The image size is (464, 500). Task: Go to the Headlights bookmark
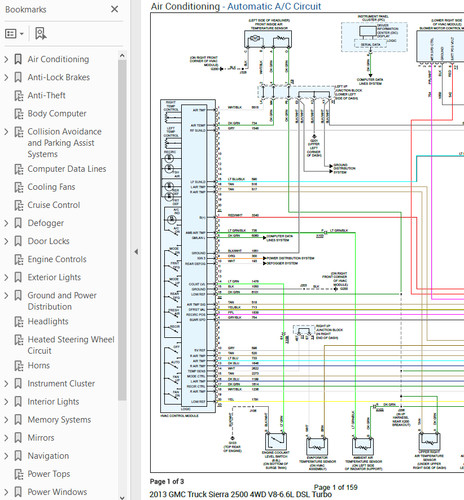(48, 321)
